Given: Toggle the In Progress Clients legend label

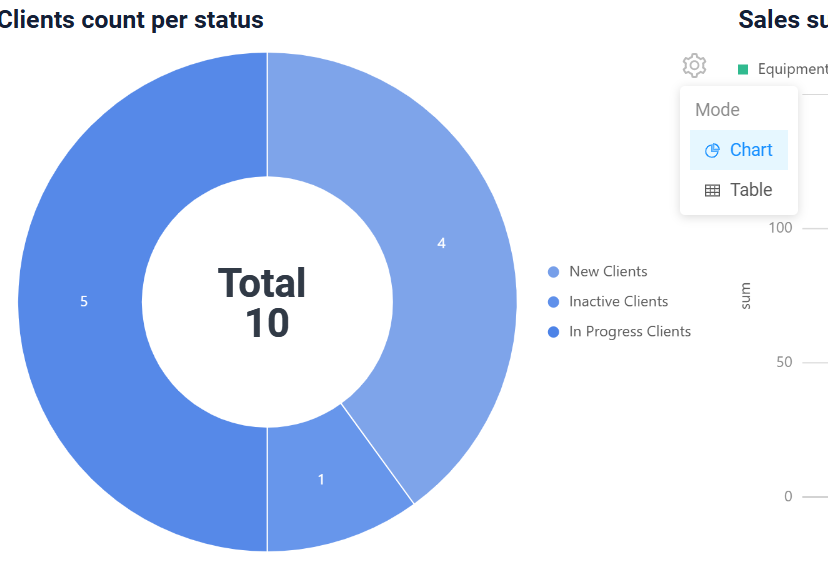Looking at the screenshot, I should [630, 332].
